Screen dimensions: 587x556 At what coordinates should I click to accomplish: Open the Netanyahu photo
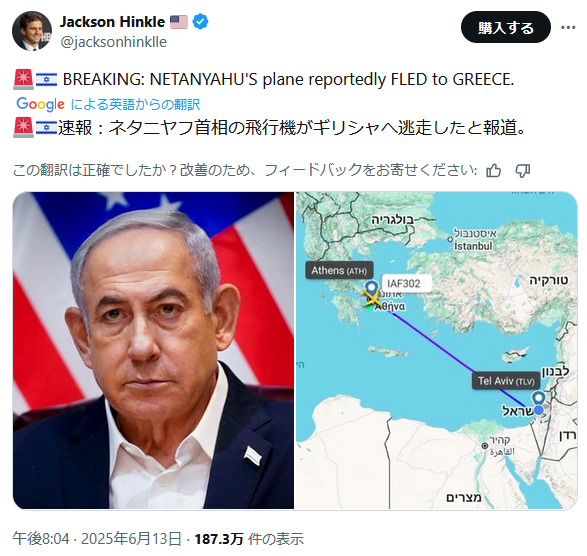[x=153, y=350]
